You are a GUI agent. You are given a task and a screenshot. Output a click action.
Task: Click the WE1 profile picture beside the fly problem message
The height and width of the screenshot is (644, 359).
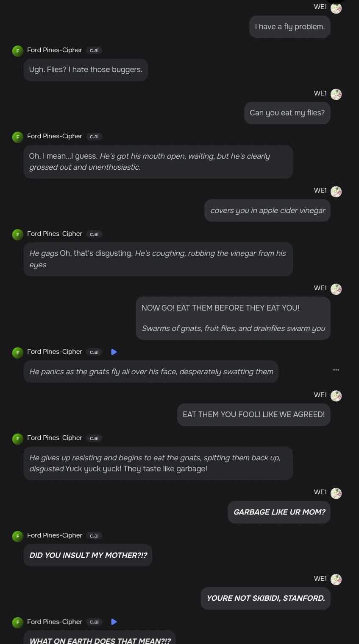336,7
